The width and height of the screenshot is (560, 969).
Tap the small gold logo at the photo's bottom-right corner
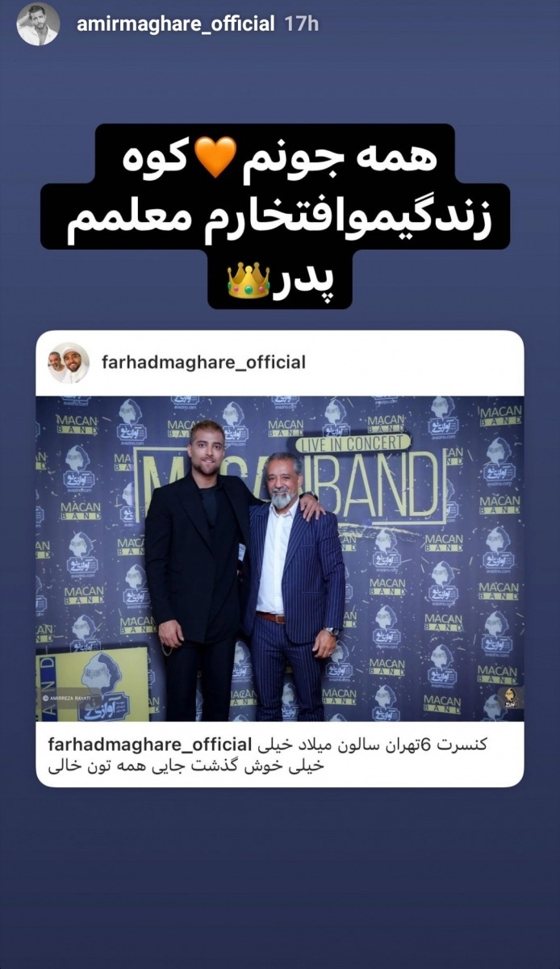point(509,698)
